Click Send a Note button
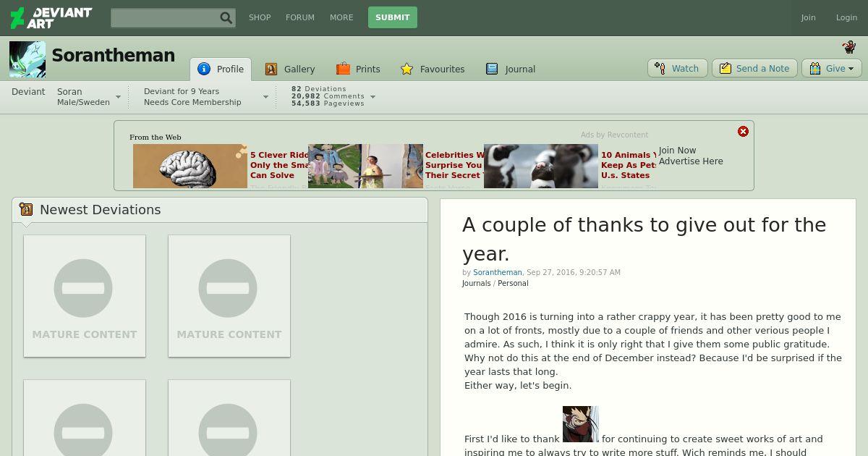868x456 pixels. 754,68
